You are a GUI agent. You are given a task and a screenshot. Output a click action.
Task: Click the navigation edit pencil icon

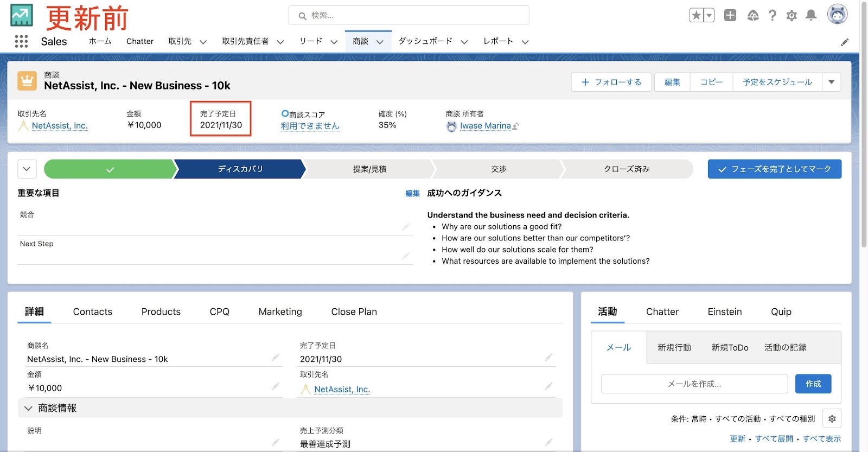[845, 42]
